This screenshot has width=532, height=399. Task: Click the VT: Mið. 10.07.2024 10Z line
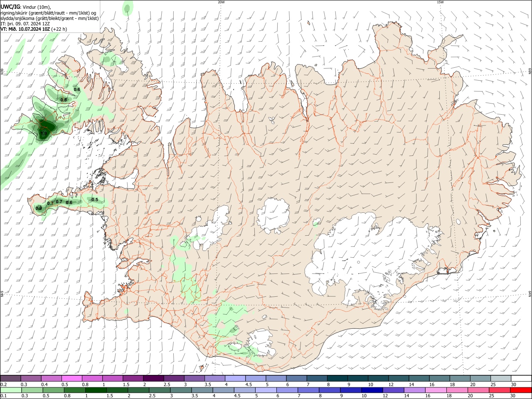34,29
